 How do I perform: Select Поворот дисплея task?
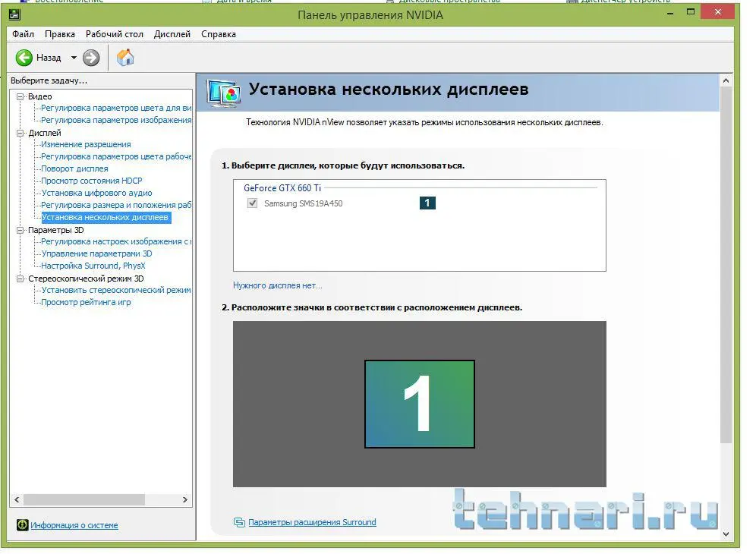(74, 168)
